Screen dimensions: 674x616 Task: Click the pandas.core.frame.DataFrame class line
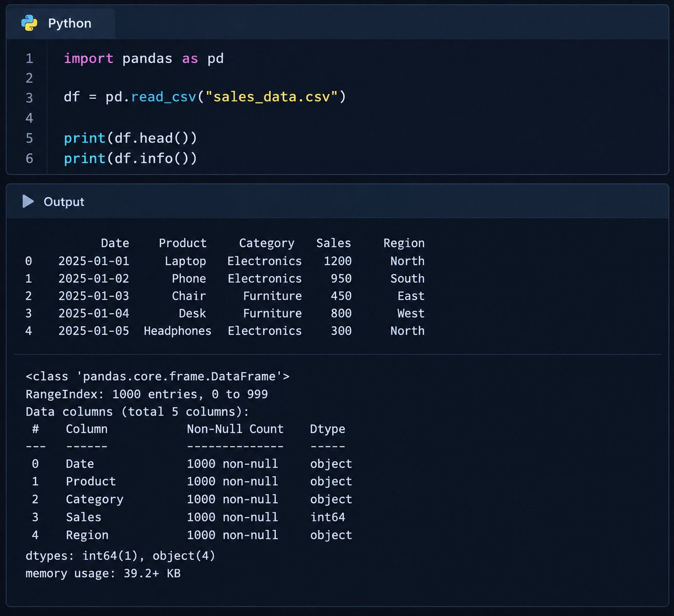coord(158,376)
